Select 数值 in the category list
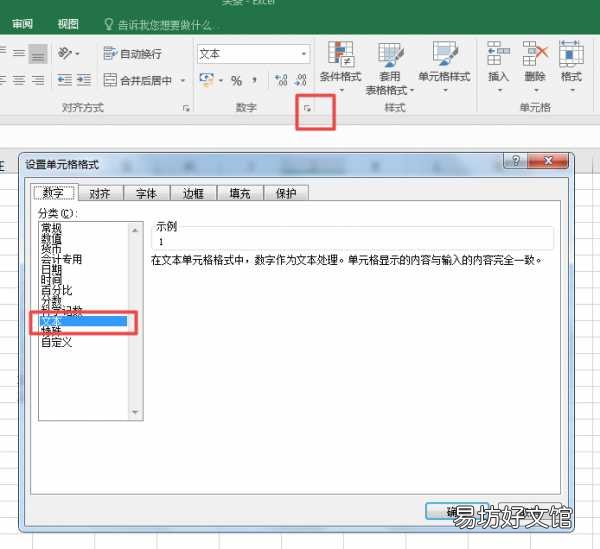 51,238
